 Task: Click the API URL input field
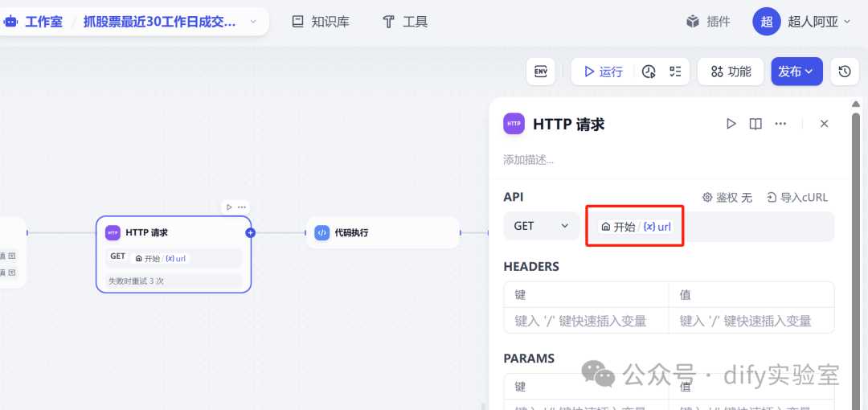(710, 226)
